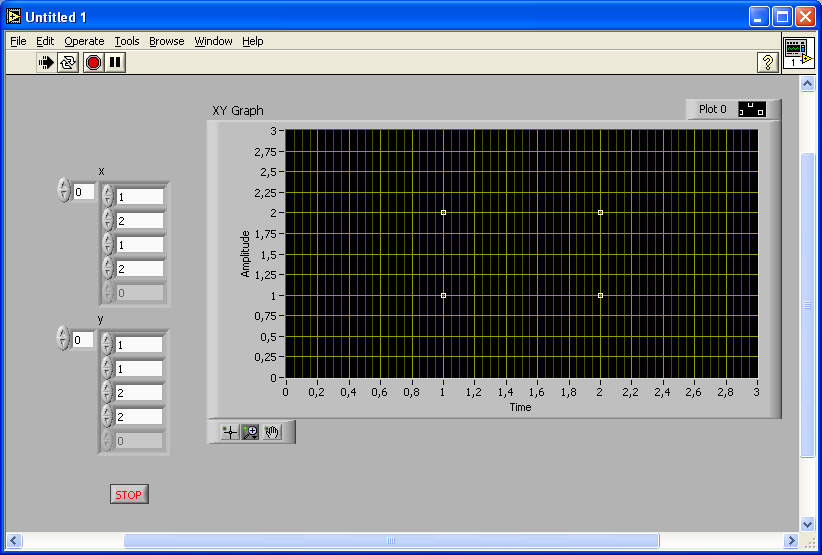The height and width of the screenshot is (555, 822).
Task: Open the Browse menu
Action: tap(167, 41)
